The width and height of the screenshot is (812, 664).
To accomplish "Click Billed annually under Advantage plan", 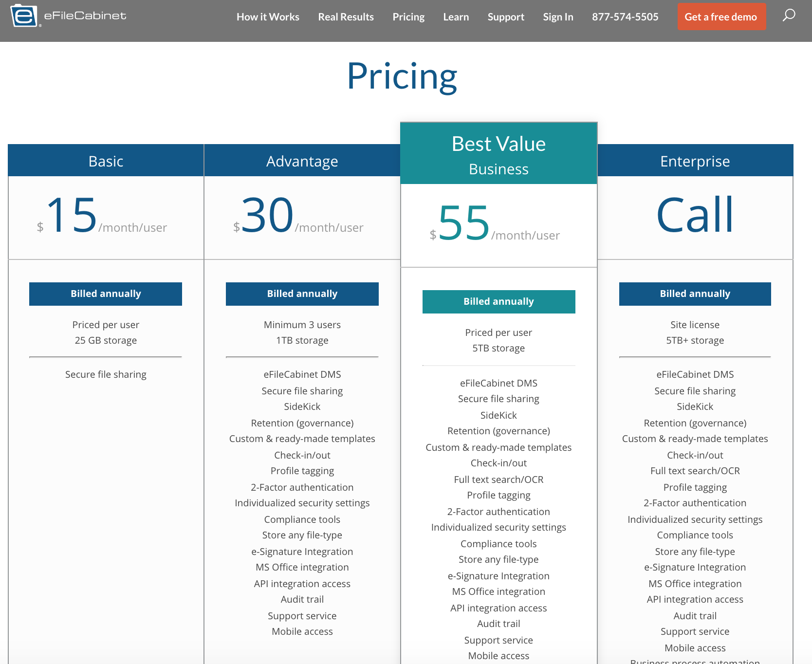I will pyautogui.click(x=302, y=294).
